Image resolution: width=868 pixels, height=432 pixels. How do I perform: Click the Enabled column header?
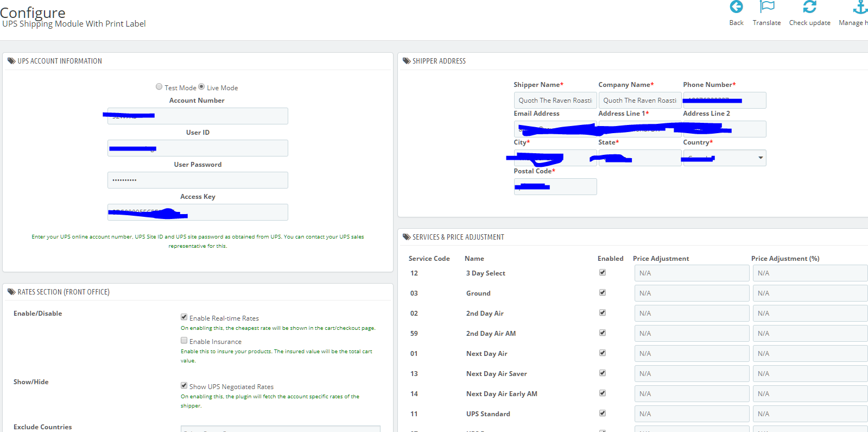click(611, 259)
